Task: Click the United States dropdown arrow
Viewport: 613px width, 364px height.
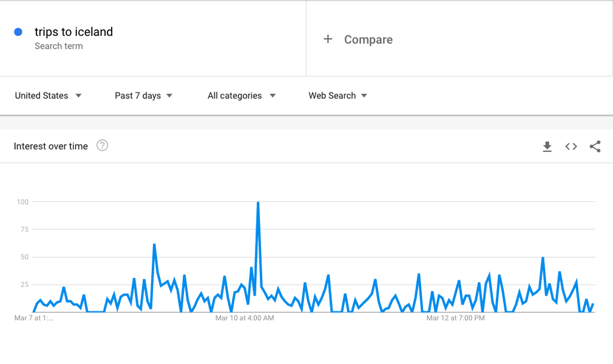Action: pyautogui.click(x=78, y=96)
